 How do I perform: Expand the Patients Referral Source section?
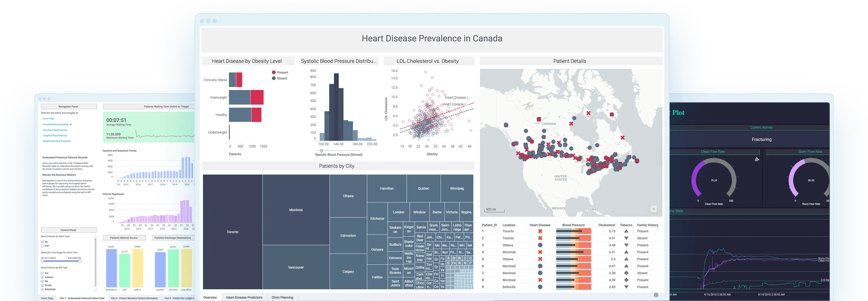[x=124, y=238]
